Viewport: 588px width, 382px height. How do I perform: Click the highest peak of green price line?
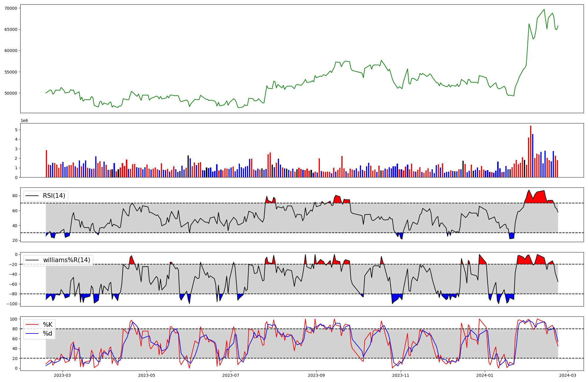pos(544,10)
